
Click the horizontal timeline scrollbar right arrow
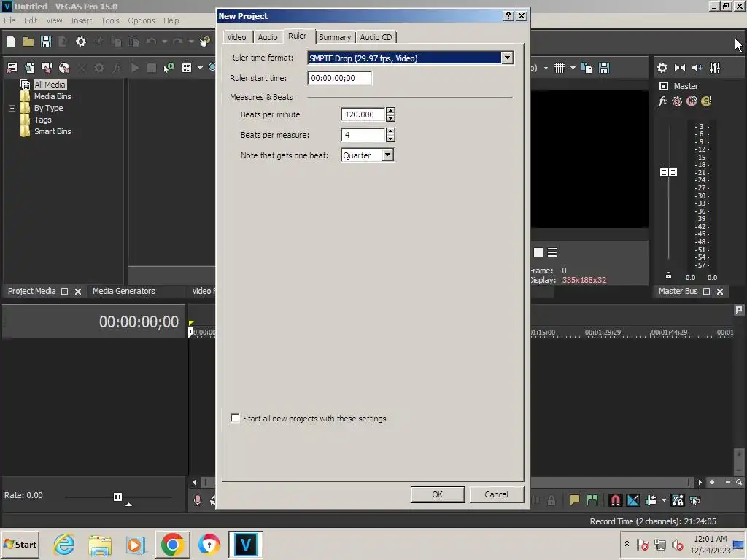pos(700,482)
